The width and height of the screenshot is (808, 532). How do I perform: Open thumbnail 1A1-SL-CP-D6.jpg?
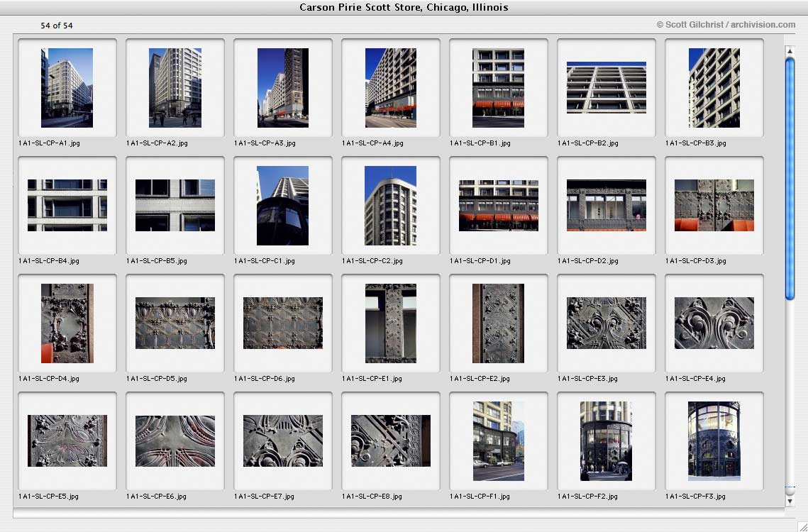point(283,323)
